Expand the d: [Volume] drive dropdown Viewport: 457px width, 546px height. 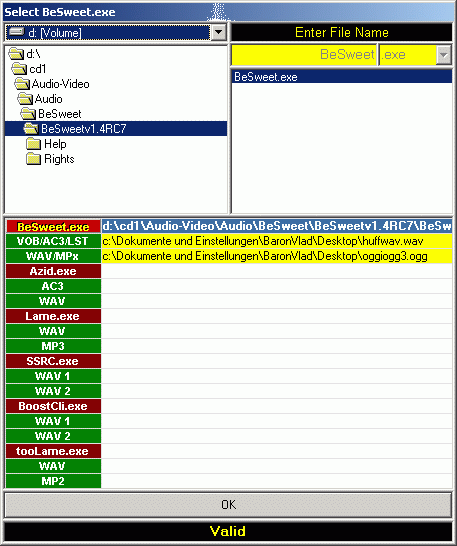pyautogui.click(x=218, y=32)
